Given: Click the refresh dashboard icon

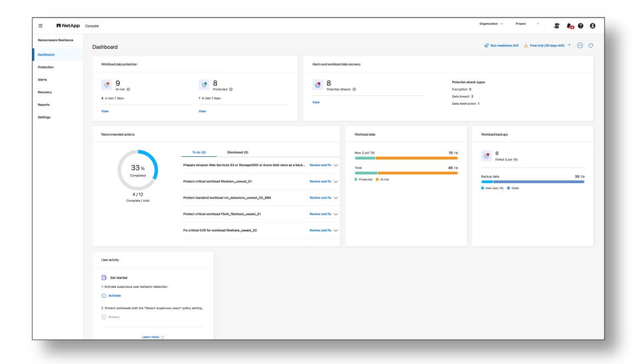Looking at the screenshot, I should 591,46.
